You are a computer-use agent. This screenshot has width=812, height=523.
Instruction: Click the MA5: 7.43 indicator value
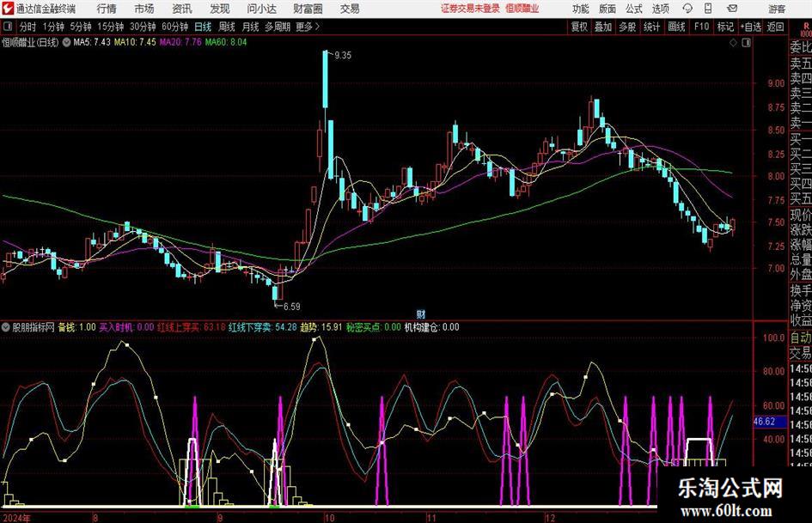coord(92,42)
